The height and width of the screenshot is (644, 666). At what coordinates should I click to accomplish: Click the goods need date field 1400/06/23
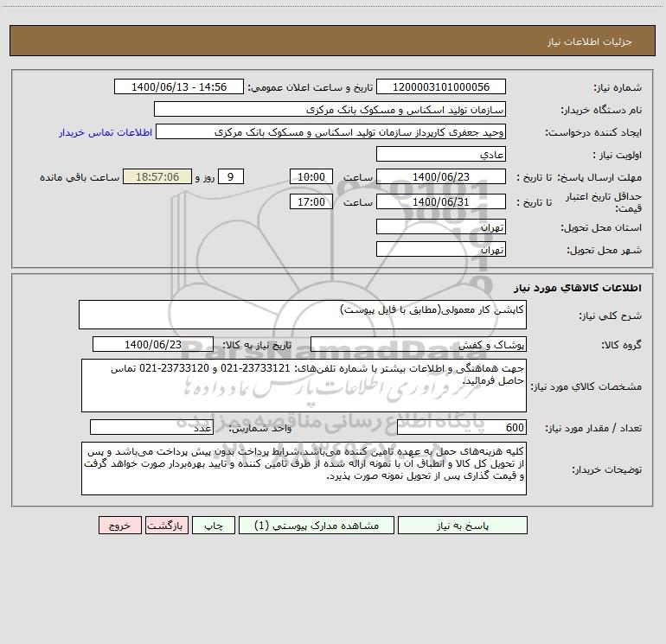coord(153,344)
